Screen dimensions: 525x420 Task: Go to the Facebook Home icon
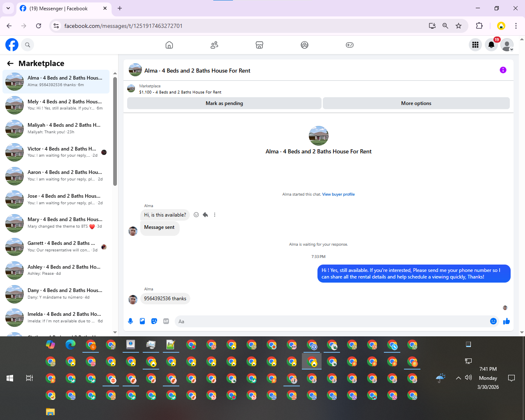(169, 45)
